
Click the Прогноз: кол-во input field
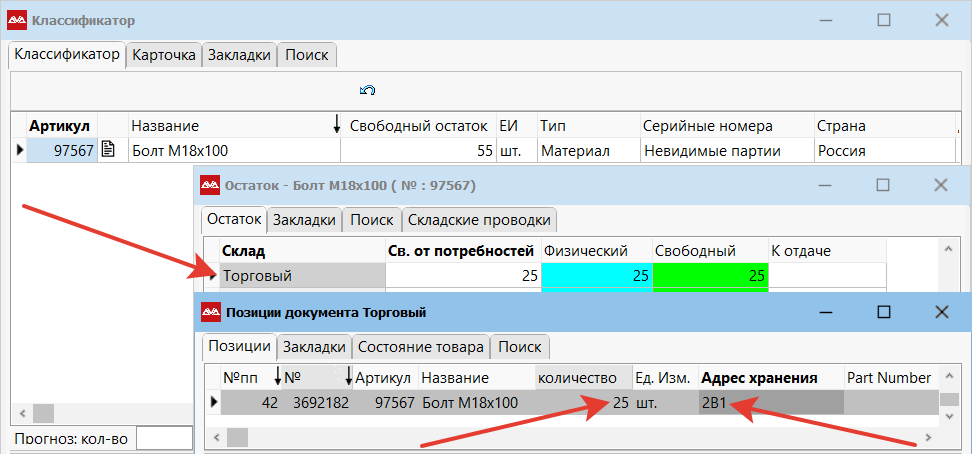point(163,438)
